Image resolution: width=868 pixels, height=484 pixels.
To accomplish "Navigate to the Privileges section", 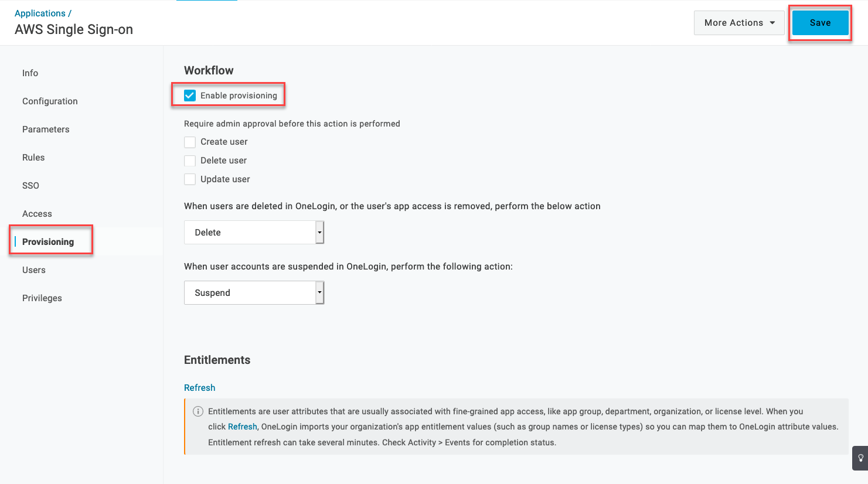I will 42,298.
